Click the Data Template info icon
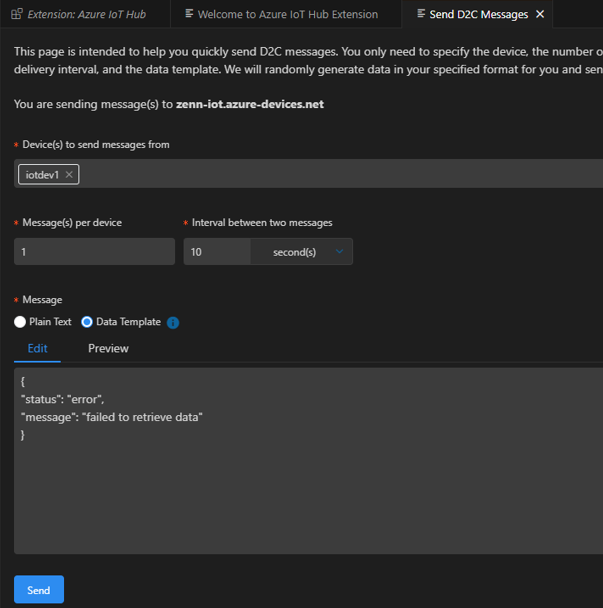The width and height of the screenshot is (603, 608). pyautogui.click(x=173, y=323)
